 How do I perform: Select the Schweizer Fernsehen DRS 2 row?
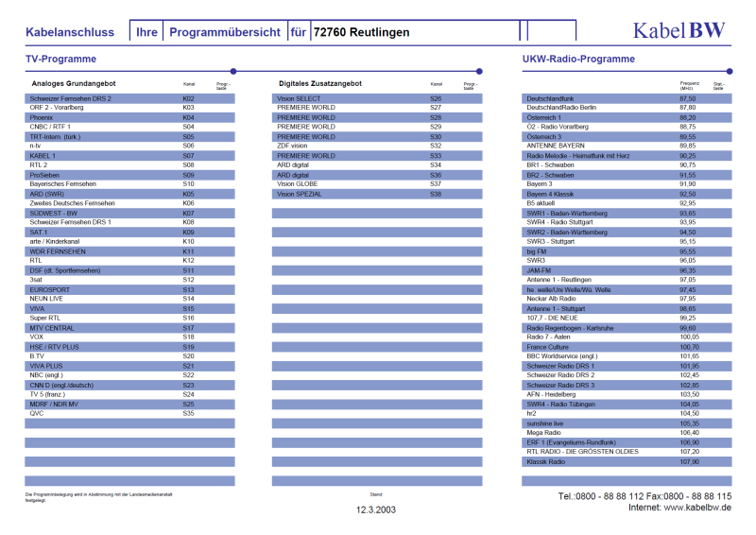click(x=129, y=98)
